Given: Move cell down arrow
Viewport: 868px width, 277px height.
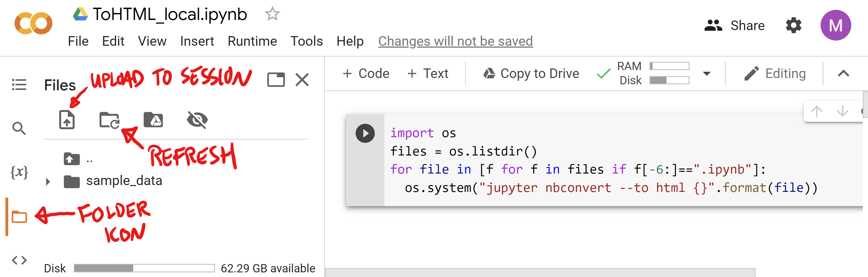Looking at the screenshot, I should click(x=843, y=111).
